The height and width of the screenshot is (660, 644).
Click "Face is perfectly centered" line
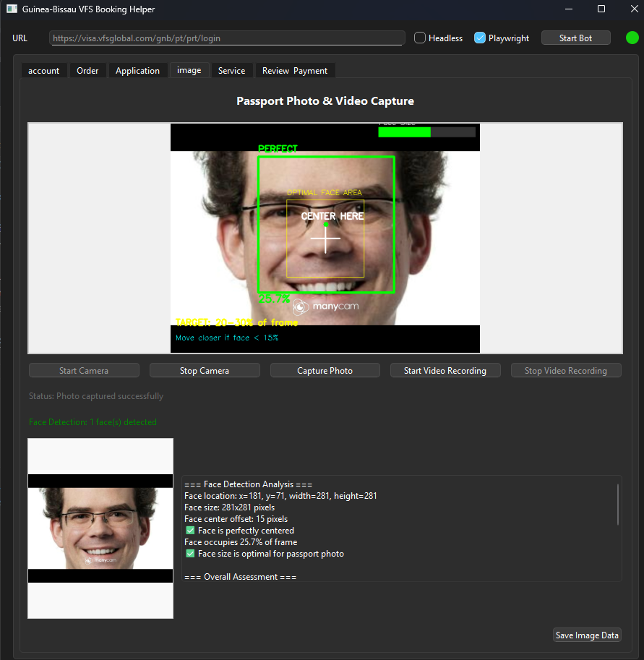(x=239, y=531)
